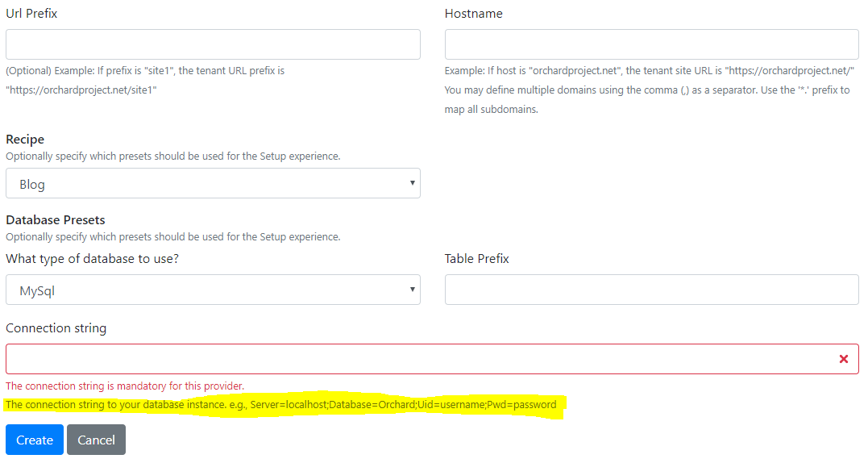Click the Hostname example hint about orchardproject.net

650,90
